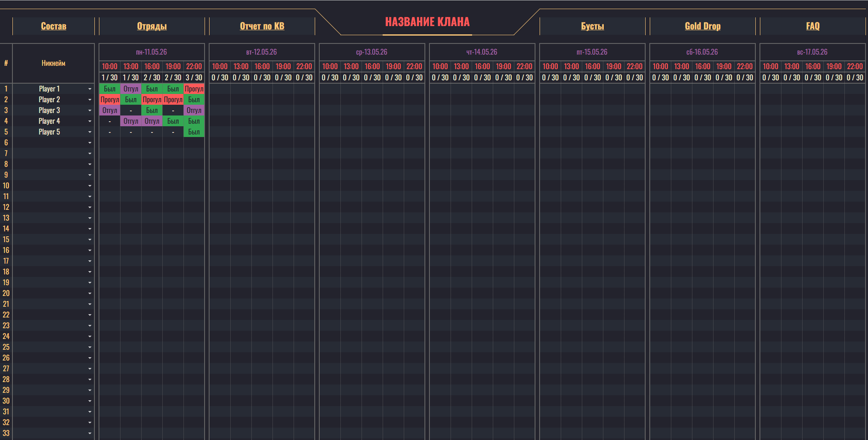Screen dimensions: 868x440
Task: Open the Player 2 nickname dropdown
Action: coord(90,100)
